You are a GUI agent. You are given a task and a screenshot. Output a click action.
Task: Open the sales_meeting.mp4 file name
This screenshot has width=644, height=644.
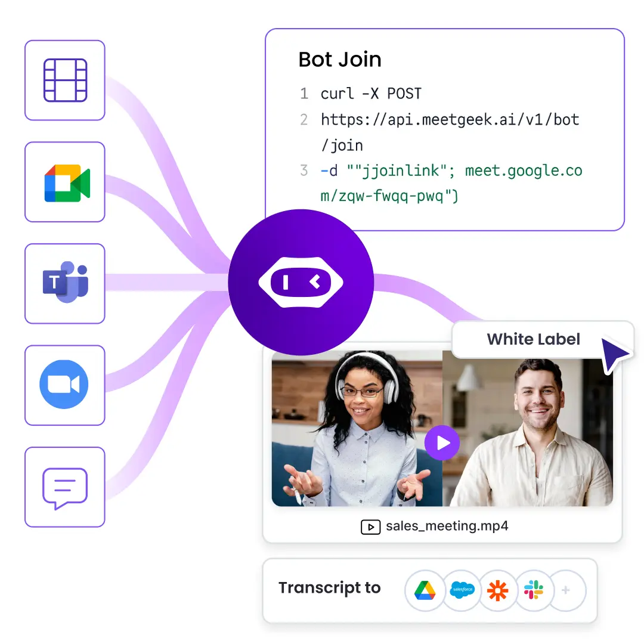point(447,526)
